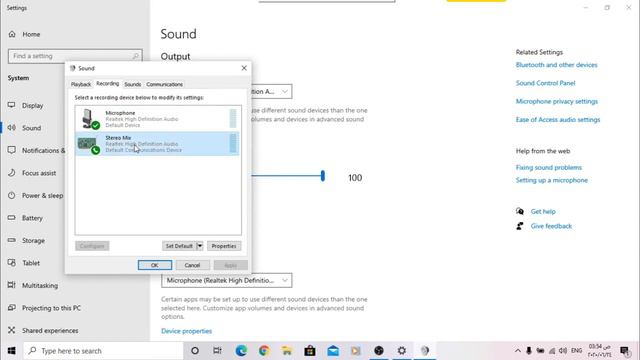Viewport: 640px width, 360px height.
Task: Open Microphone privacy settings link
Action: [557, 101]
